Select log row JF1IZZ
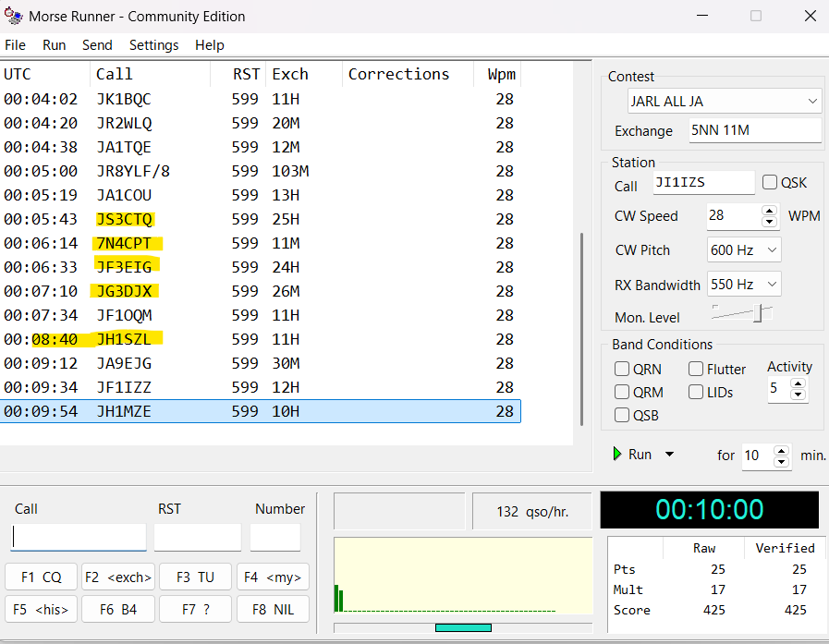This screenshot has height=644, width=829. click(x=260, y=387)
